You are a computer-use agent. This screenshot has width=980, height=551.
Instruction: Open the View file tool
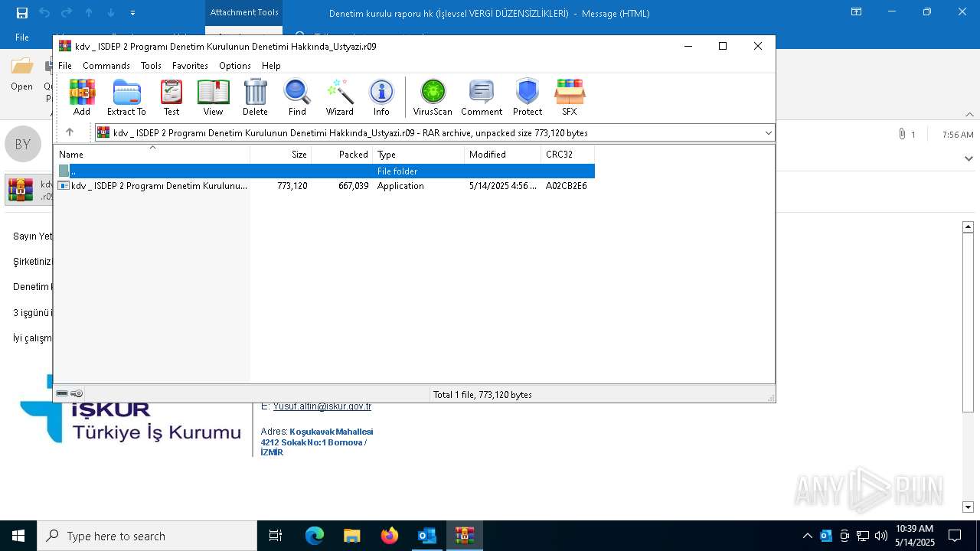click(213, 96)
